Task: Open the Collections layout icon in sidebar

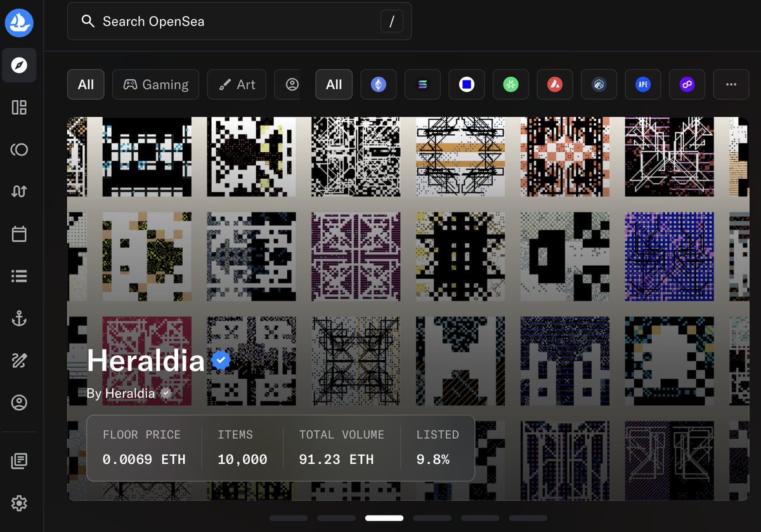Action: coord(19,107)
